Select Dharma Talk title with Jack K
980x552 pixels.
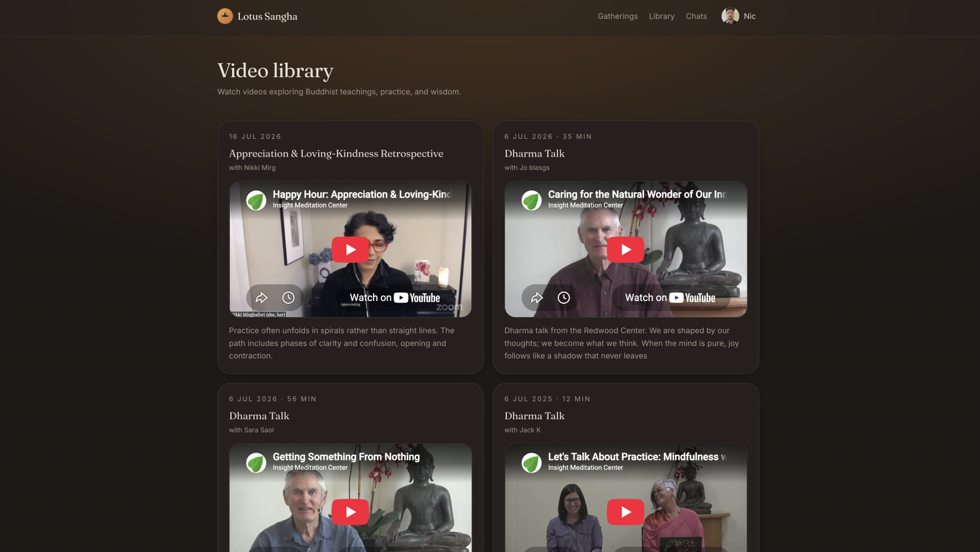(x=534, y=416)
